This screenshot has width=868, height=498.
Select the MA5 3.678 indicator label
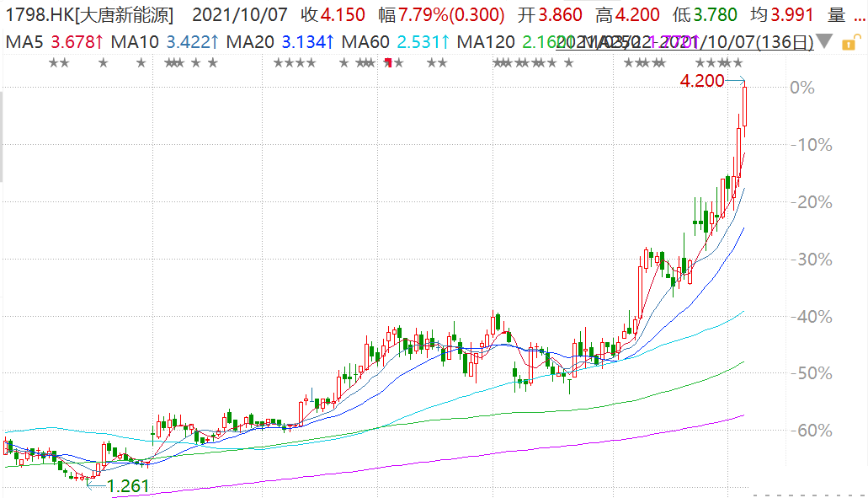pos(54,41)
